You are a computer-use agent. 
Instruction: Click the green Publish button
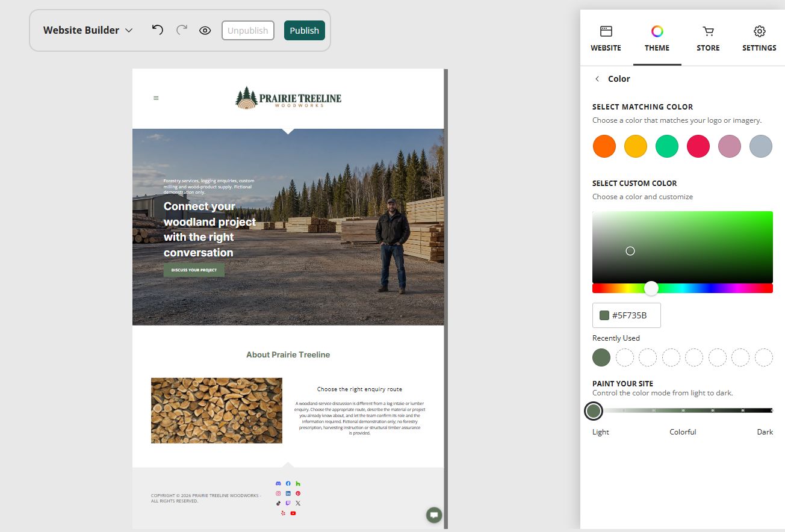coord(305,30)
